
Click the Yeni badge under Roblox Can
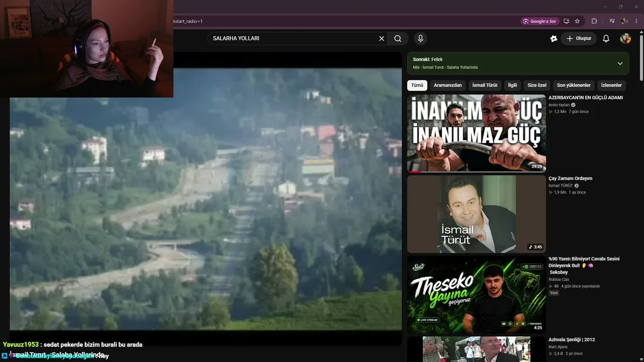(x=554, y=293)
